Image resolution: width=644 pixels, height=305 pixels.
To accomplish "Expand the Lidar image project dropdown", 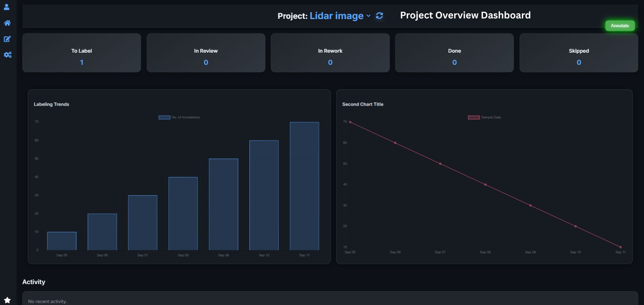I will pyautogui.click(x=340, y=16).
